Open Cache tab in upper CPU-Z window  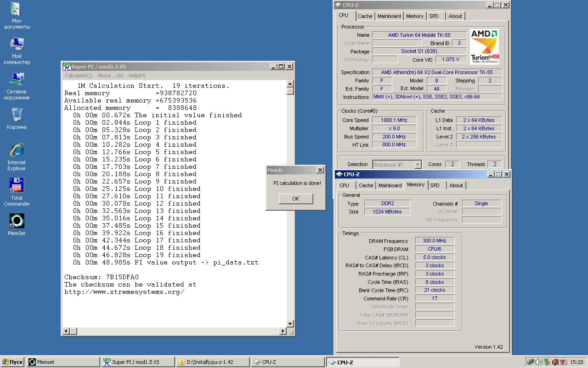(365, 16)
